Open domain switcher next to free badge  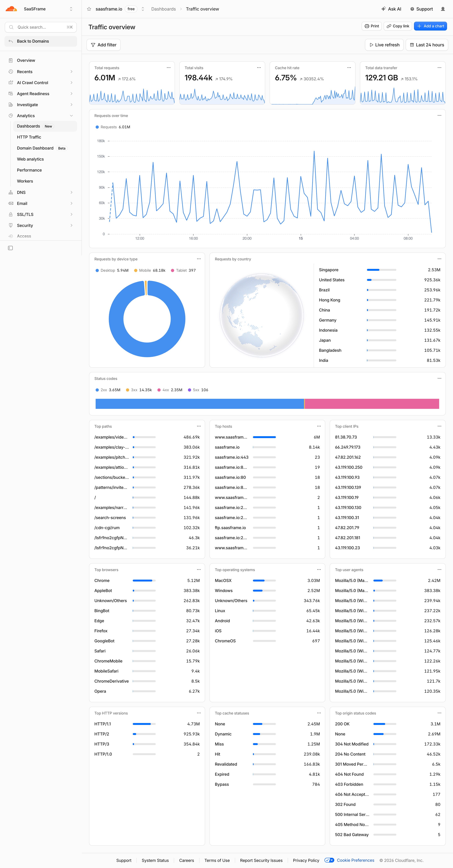[143, 9]
